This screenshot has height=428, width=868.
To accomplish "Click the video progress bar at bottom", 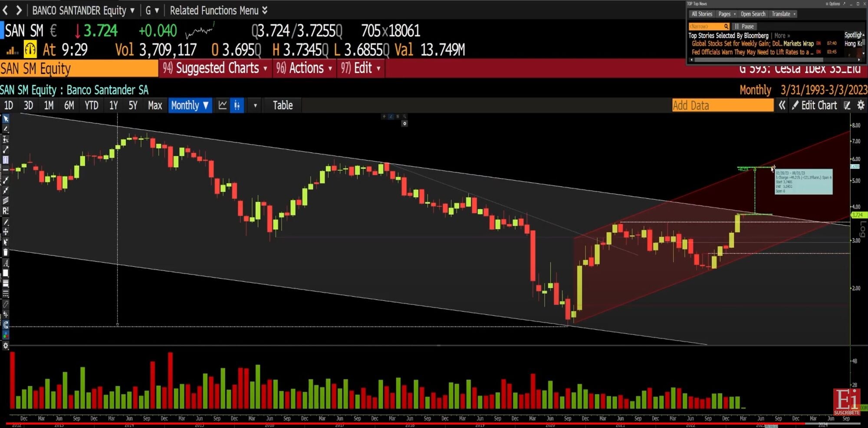I will click(434, 424).
